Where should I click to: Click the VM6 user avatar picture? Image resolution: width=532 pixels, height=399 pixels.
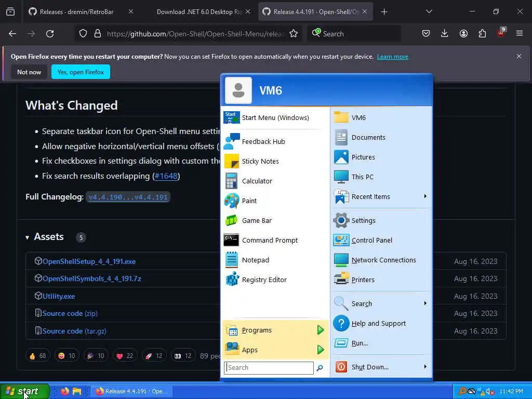click(x=238, y=90)
